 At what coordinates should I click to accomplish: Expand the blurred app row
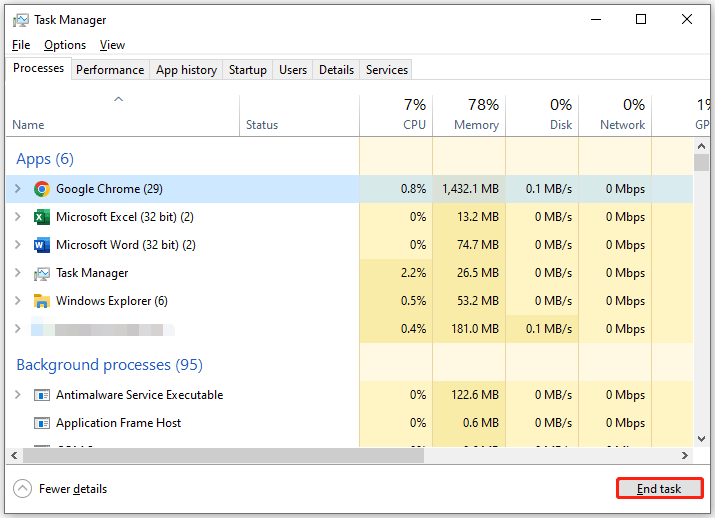click(x=17, y=329)
